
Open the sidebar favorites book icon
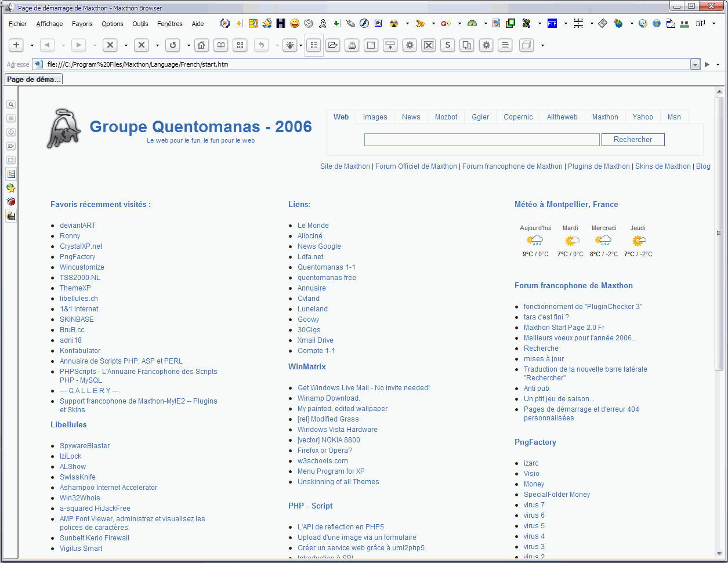tap(11, 118)
